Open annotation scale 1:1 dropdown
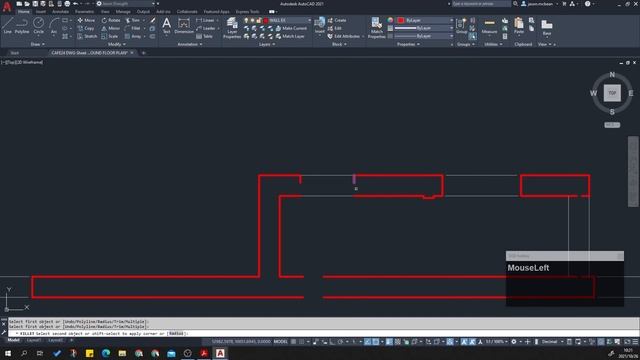 [x=496, y=342]
